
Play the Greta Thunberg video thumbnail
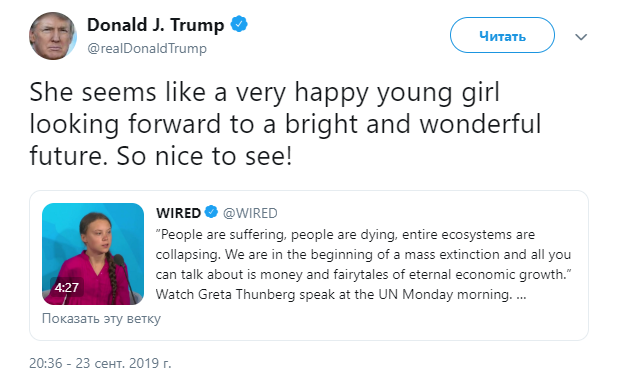pos(93,254)
